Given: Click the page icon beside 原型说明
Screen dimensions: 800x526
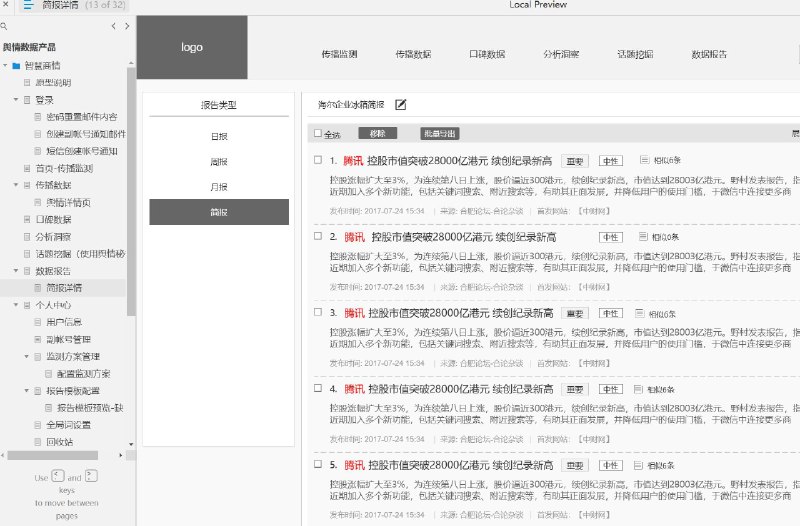Looking at the screenshot, I should pos(27,83).
